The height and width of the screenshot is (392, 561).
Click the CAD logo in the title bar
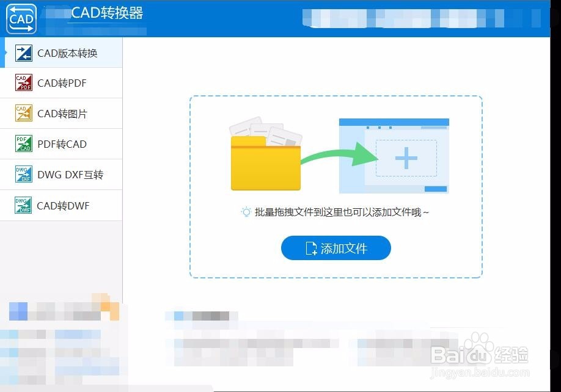click(21, 19)
